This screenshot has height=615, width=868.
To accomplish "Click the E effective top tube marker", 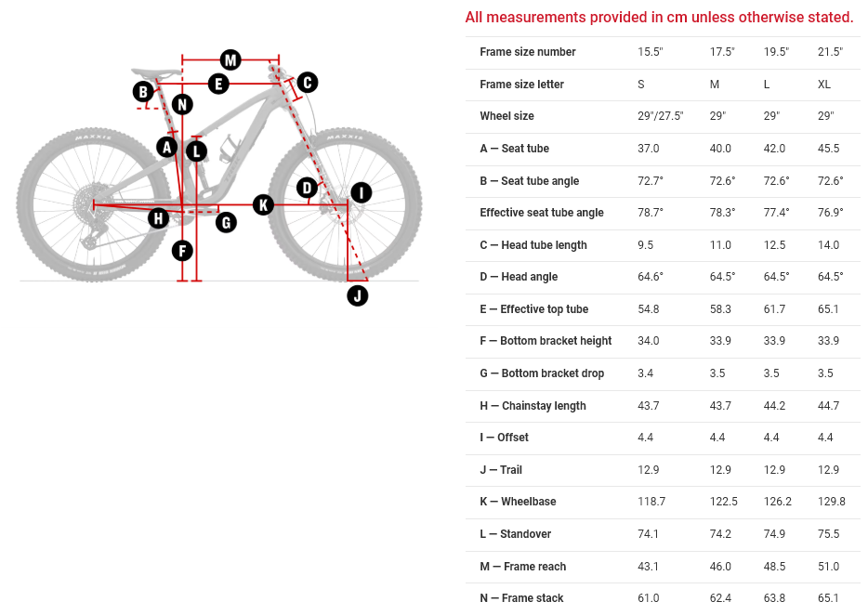I will click(217, 85).
